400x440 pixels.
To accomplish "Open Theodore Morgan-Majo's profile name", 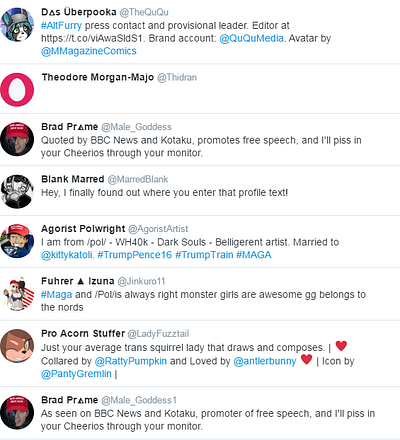I will pos(98,77).
